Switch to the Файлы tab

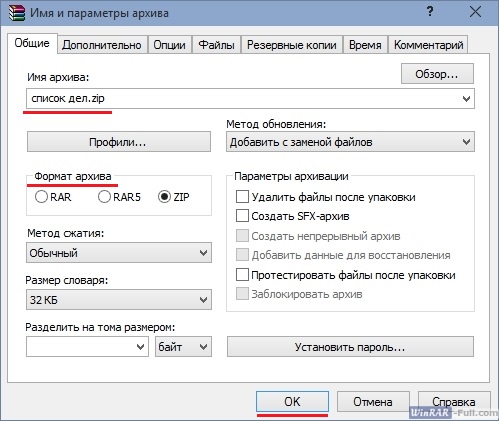point(216,45)
